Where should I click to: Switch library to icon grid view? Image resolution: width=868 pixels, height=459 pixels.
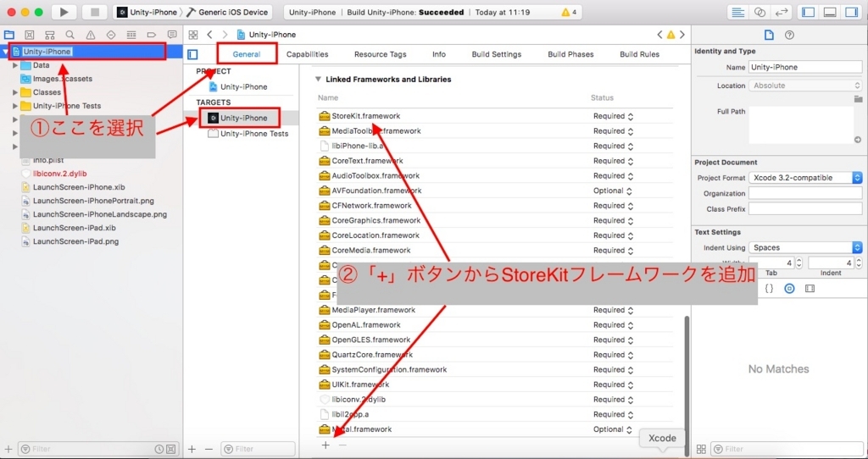pos(701,449)
